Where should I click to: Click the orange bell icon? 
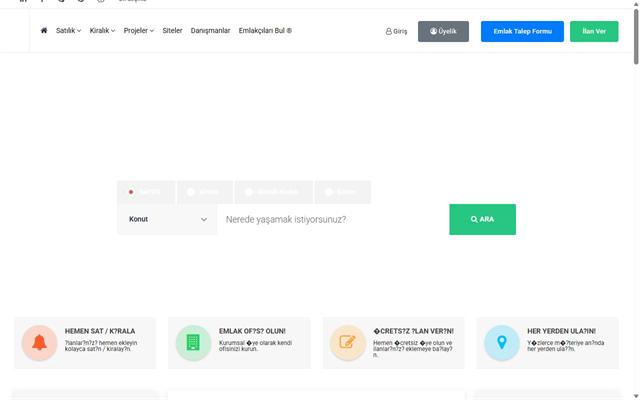tap(40, 343)
